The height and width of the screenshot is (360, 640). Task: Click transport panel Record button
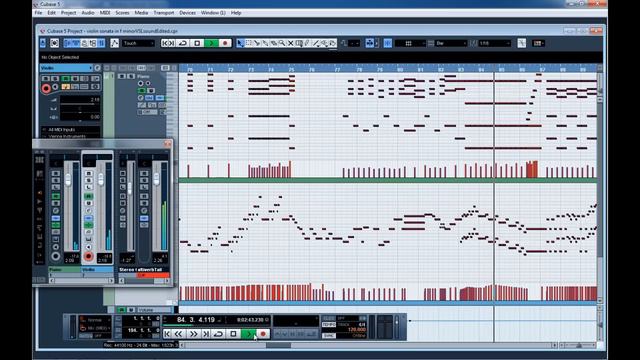click(x=263, y=334)
